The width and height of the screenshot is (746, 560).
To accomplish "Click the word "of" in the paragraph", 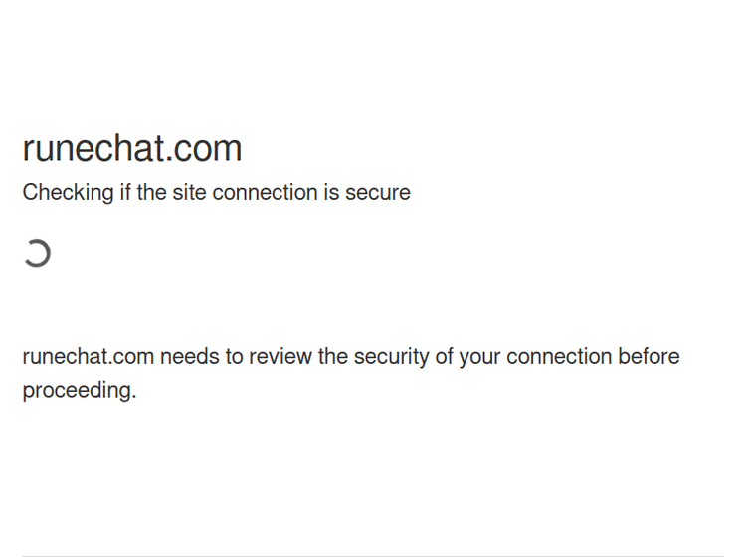I will pos(444,357).
